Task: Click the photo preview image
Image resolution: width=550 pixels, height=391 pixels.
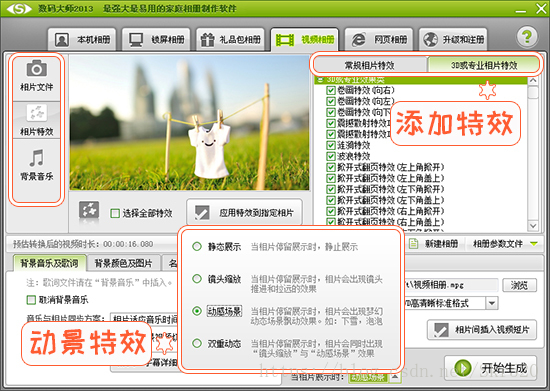Action: click(189, 123)
